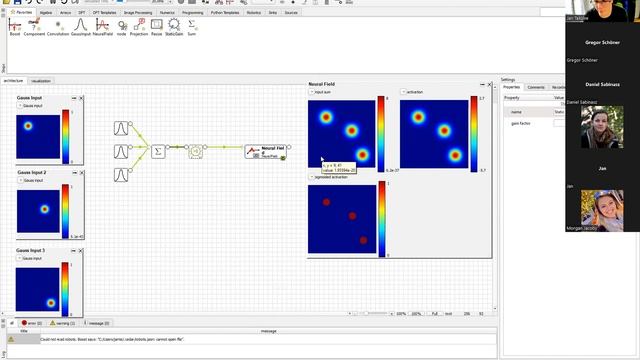Close the Gauss Input plot panel

81,98
